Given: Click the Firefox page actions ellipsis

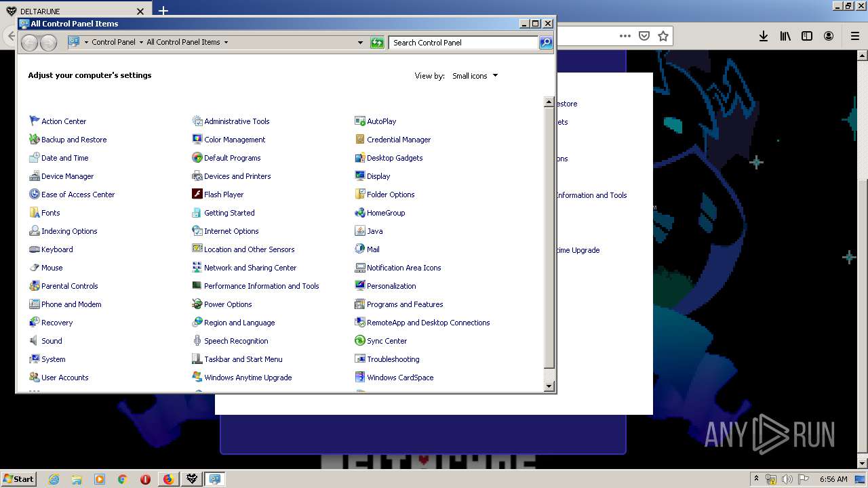Looking at the screenshot, I should point(625,36).
